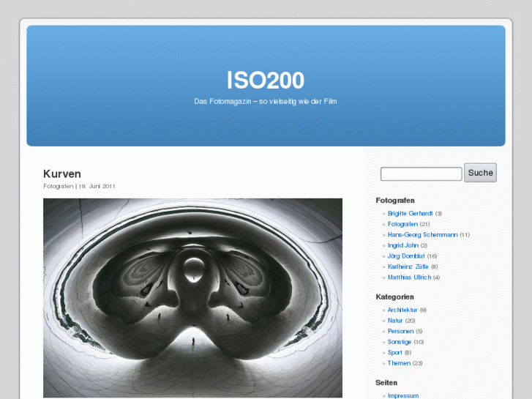Click the Fotografen category under Kurven heading
Viewport: 532px width, 399px height.
click(x=58, y=186)
